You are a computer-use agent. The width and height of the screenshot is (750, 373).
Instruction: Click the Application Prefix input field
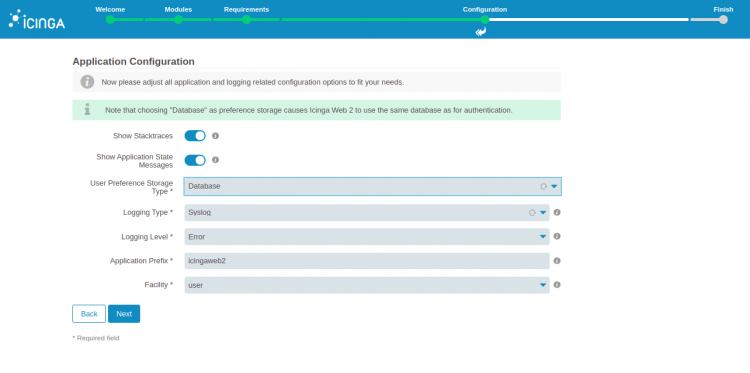click(367, 261)
